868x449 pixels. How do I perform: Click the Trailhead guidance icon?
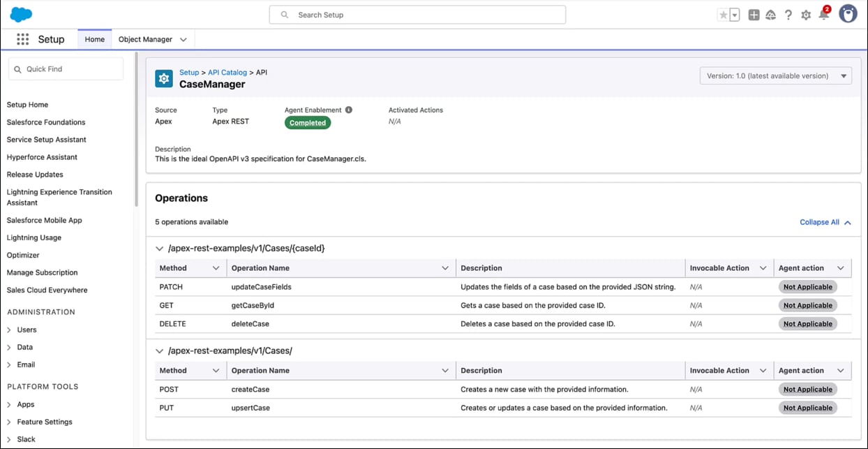(770, 15)
